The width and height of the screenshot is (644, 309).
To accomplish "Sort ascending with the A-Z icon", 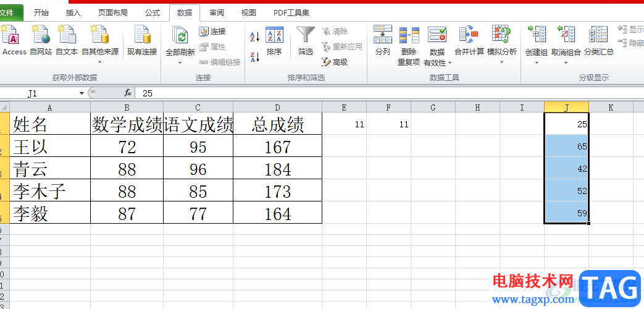I will (x=255, y=37).
